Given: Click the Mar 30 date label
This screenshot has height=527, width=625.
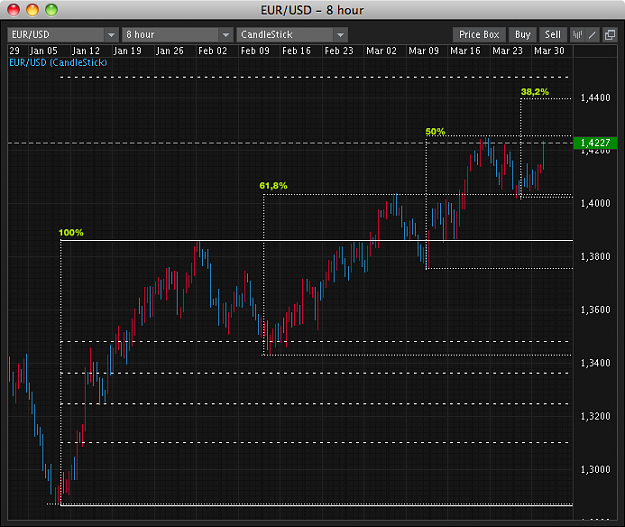Looking at the screenshot, I should [549, 51].
